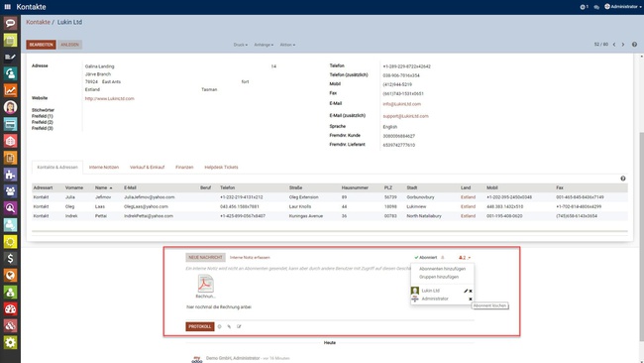Click the Bearbeiten button
This screenshot has width=644, height=363.
point(41,45)
